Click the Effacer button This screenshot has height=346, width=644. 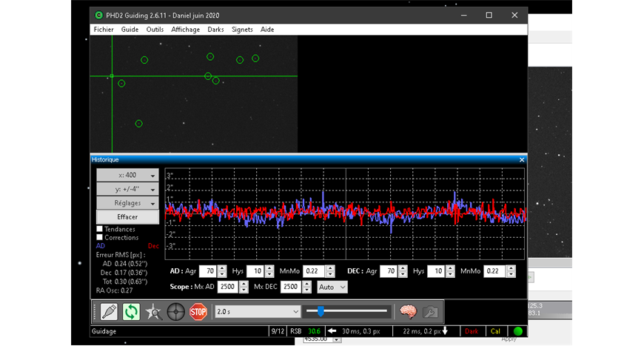coord(127,216)
